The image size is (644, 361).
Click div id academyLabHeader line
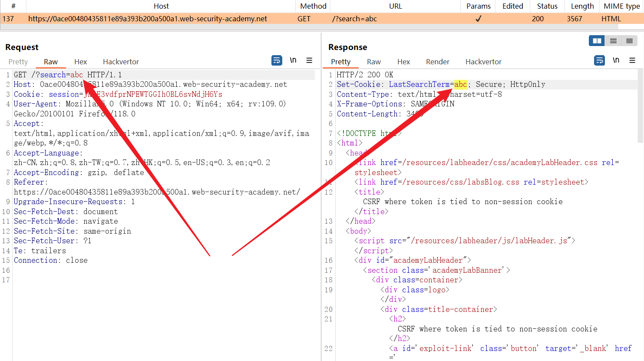413,260
